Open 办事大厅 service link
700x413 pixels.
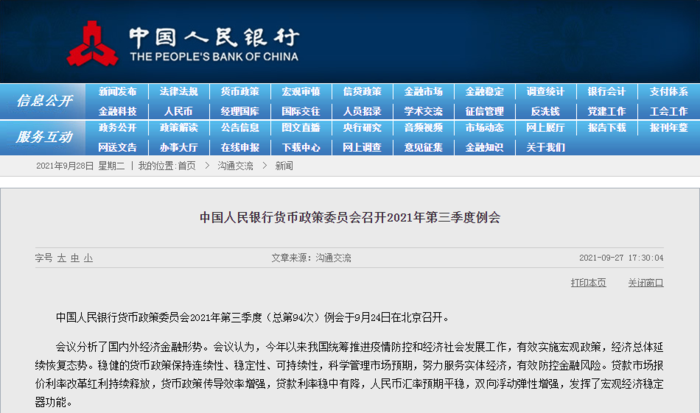coord(179,147)
